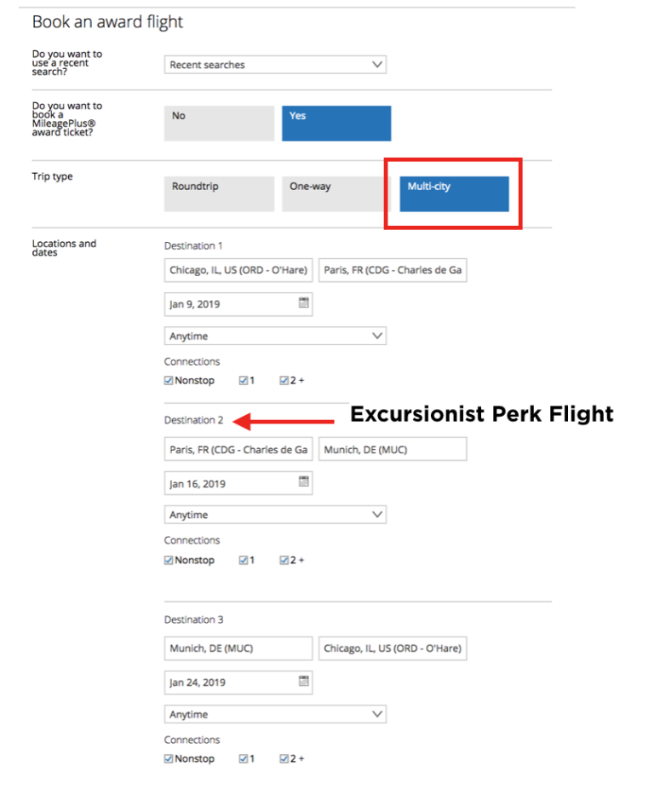The width and height of the screenshot is (654, 812).
Task: Select Yes for MileagePlus award ticket
Action: [x=336, y=123]
